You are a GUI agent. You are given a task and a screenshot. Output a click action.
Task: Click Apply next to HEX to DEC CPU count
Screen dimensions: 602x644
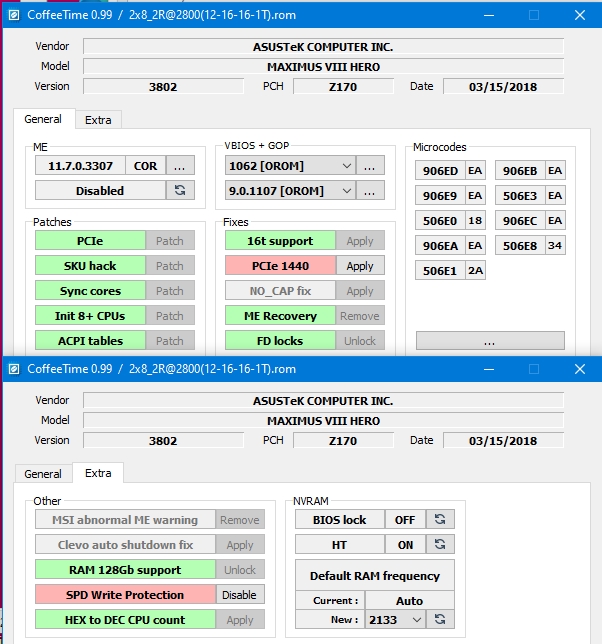pyautogui.click(x=240, y=620)
